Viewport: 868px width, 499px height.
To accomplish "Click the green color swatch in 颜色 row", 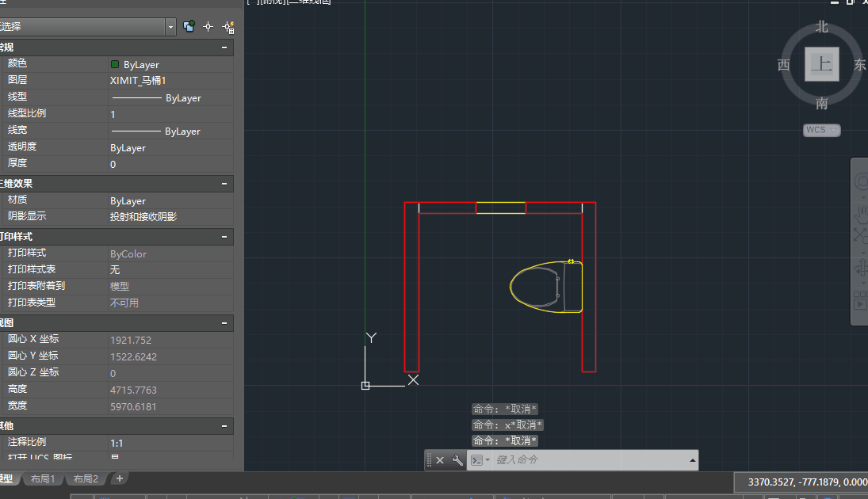I will [x=115, y=64].
